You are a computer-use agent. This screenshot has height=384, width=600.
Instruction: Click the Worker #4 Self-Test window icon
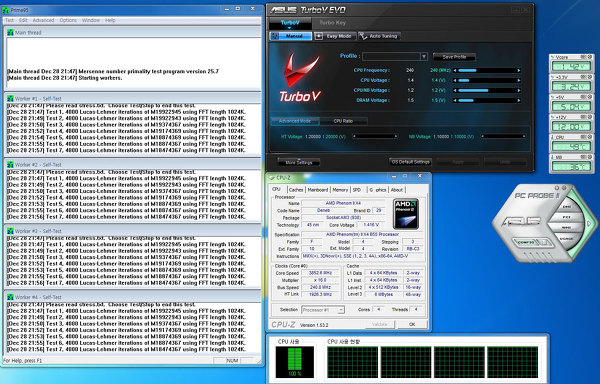[x=10, y=297]
